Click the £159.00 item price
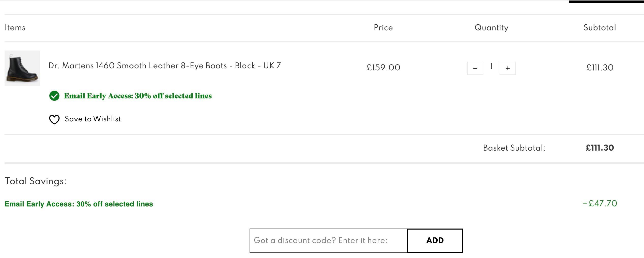 tap(383, 68)
